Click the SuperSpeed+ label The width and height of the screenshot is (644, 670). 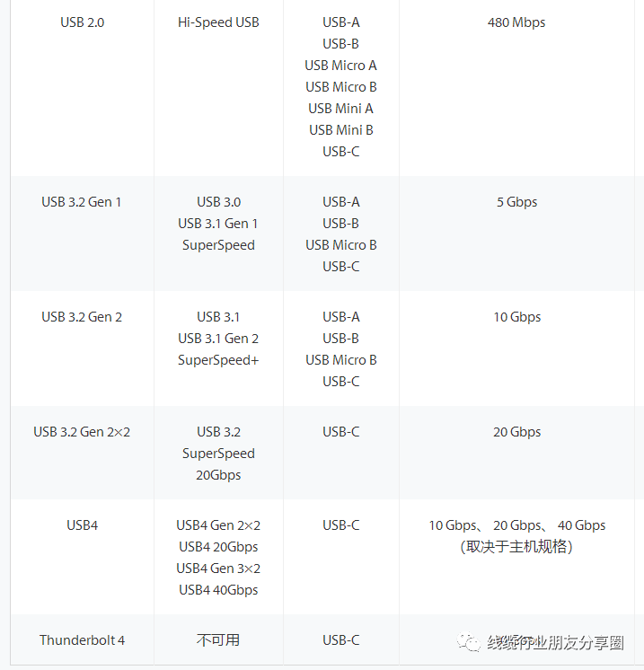click(218, 359)
